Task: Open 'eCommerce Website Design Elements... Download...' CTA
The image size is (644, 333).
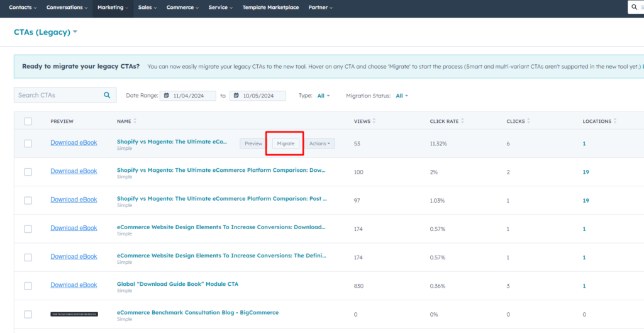Action: coord(221,227)
